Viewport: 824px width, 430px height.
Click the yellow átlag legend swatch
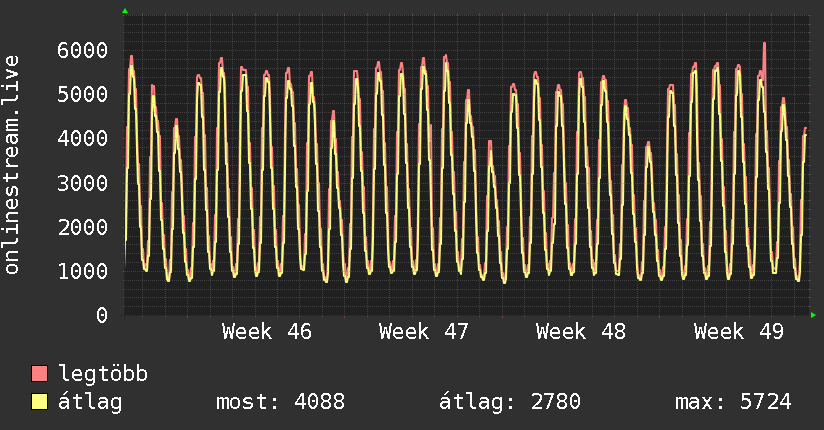(40, 403)
